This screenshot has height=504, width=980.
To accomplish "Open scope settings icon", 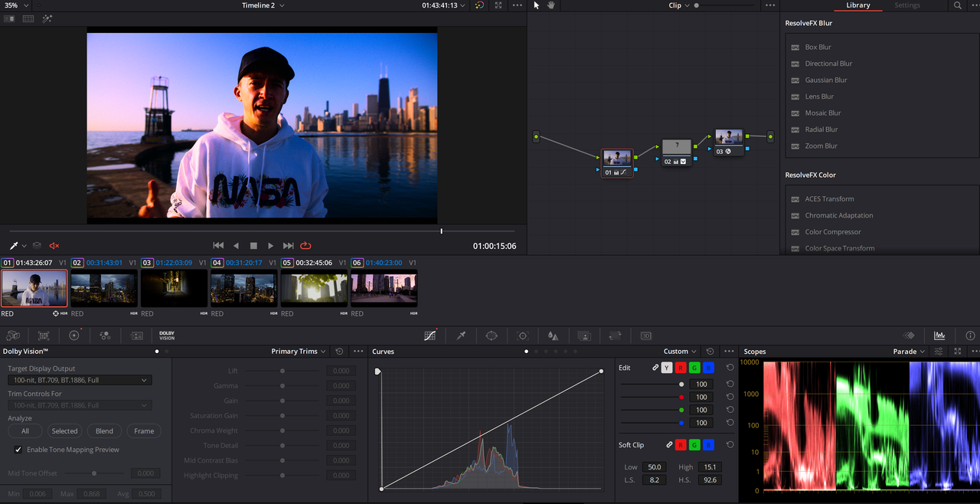I will coord(939,352).
